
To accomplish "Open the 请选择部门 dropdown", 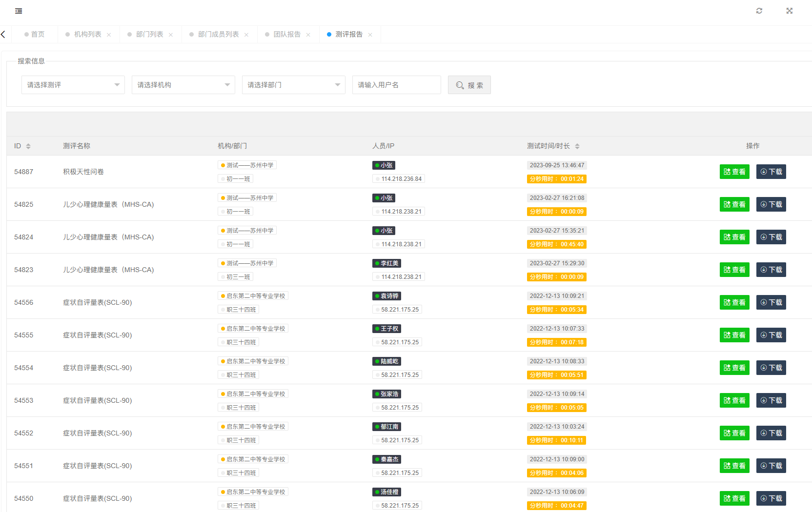I will coord(294,85).
